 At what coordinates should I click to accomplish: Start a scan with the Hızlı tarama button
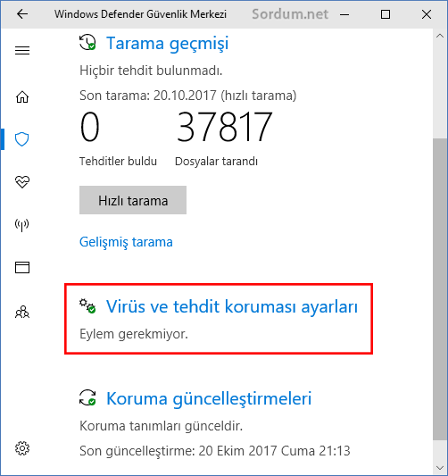click(133, 200)
